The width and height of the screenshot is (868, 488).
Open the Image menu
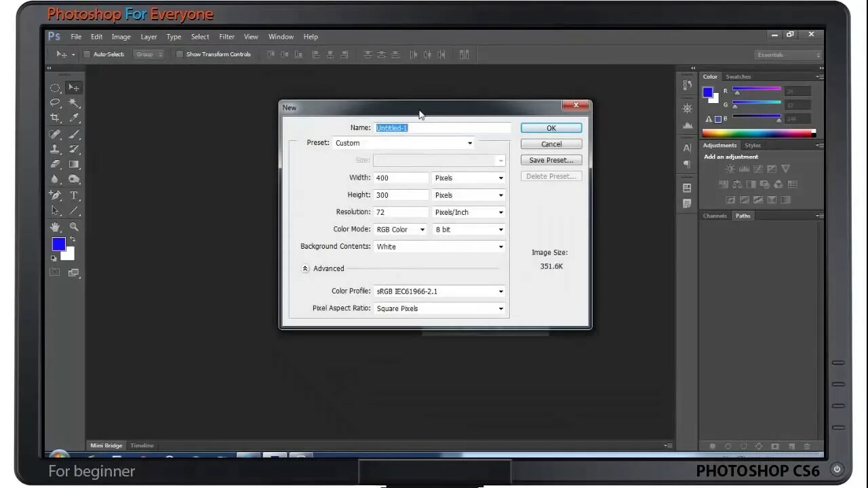click(x=121, y=37)
